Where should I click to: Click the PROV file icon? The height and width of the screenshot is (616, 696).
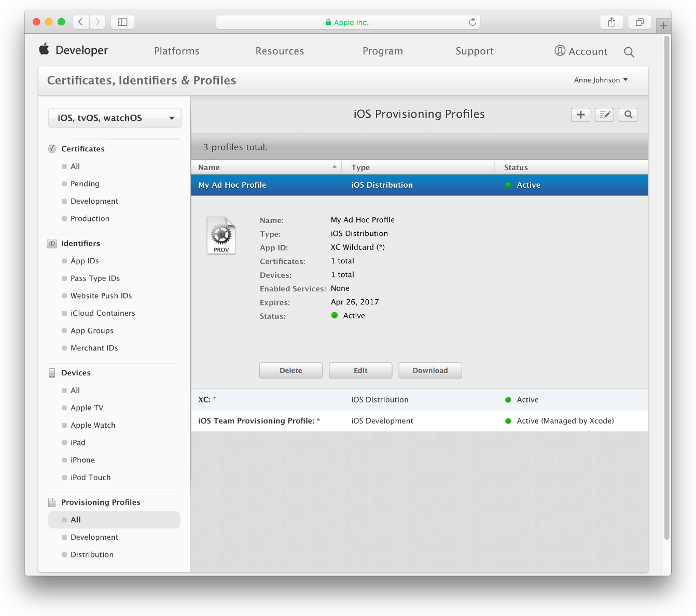coord(221,235)
